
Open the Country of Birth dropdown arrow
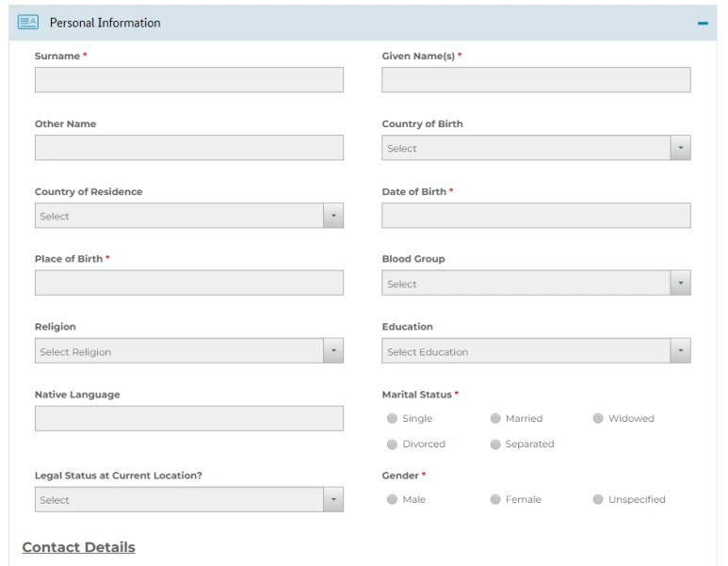coord(680,148)
